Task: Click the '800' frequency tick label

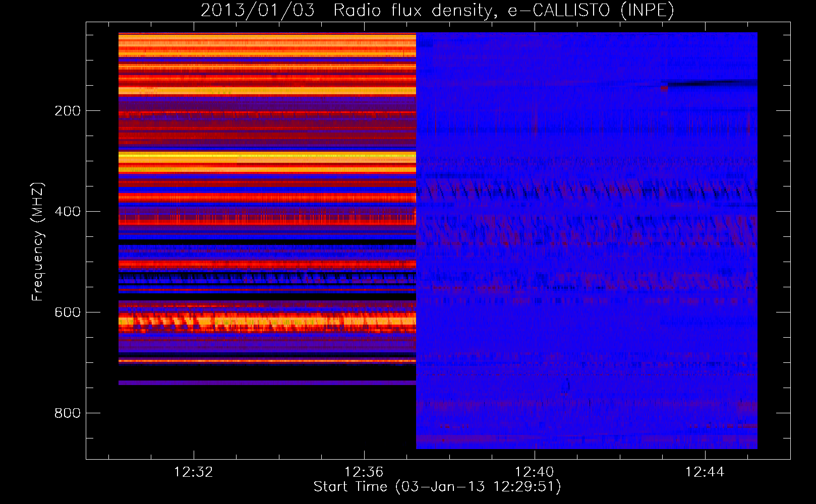Action: 68,413
